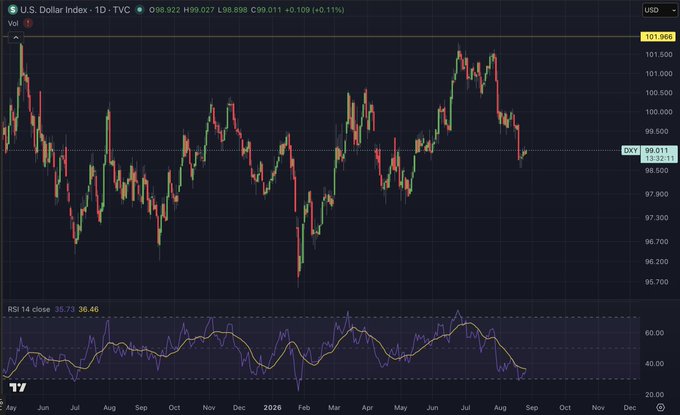Click the 60.00 RSI axis label

pos(654,333)
